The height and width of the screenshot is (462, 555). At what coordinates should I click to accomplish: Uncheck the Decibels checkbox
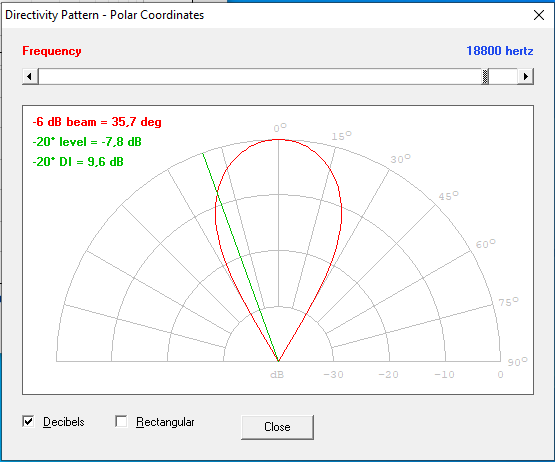click(28, 422)
